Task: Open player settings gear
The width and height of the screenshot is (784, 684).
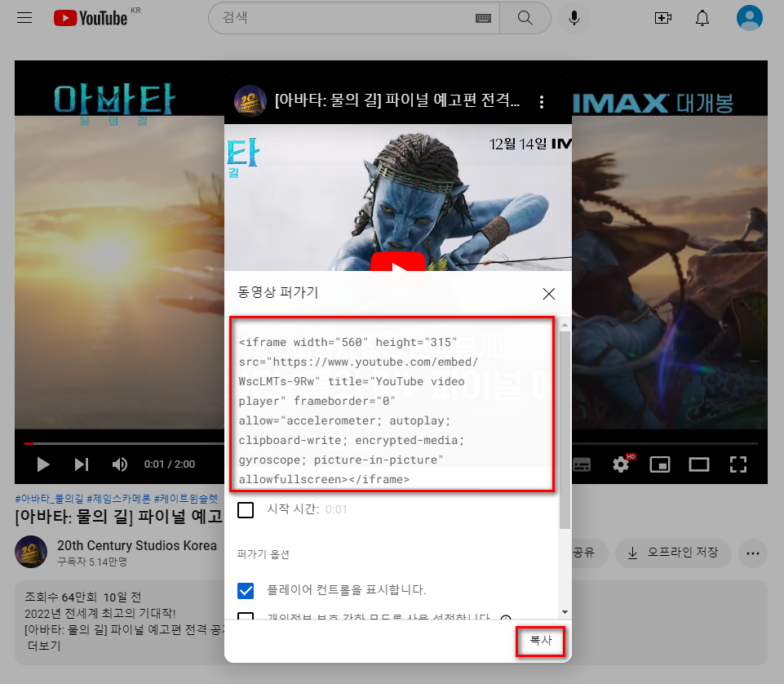Action: point(622,464)
